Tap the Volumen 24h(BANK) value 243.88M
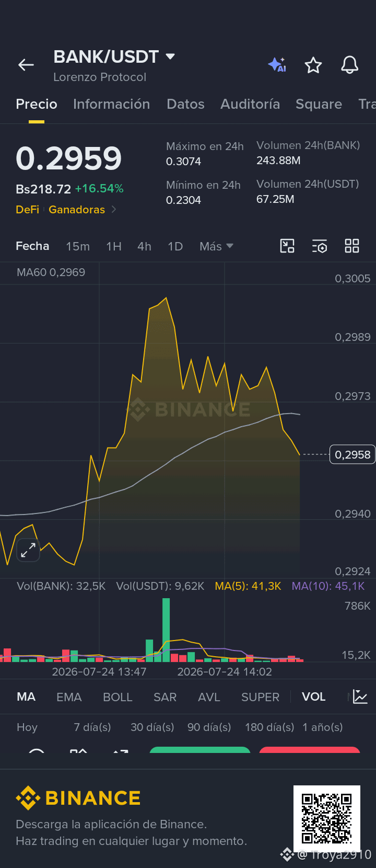The width and height of the screenshot is (376, 868). pyautogui.click(x=278, y=161)
